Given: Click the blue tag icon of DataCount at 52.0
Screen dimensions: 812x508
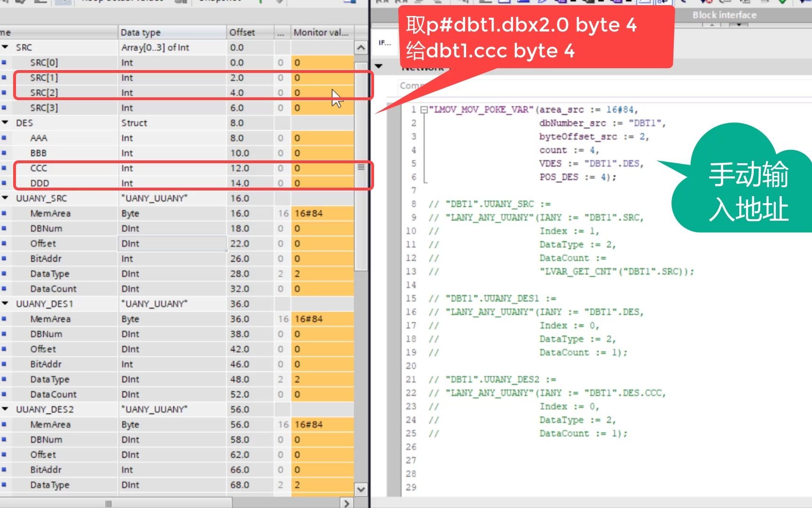Looking at the screenshot, I should point(4,394).
